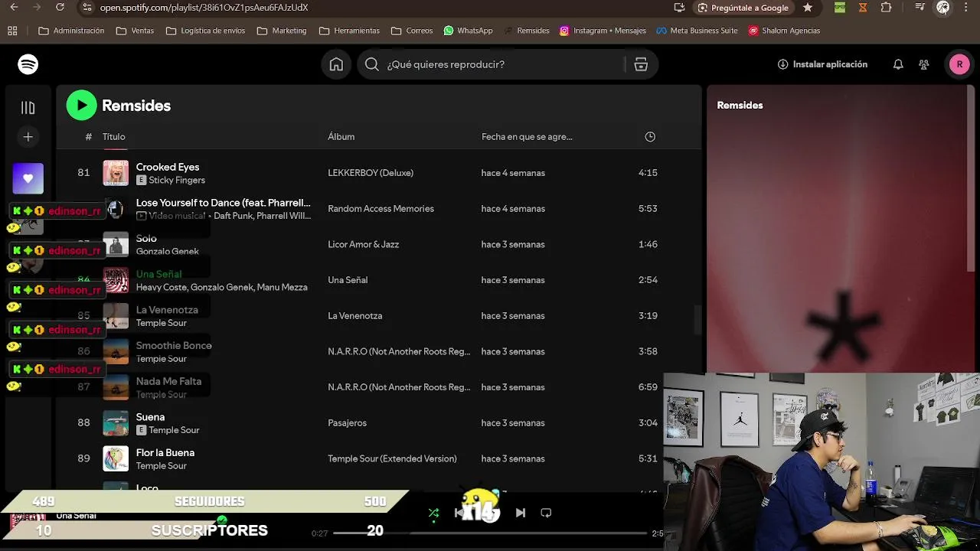Expand Logística de envíos bookmark folder
980x551 pixels.
pyautogui.click(x=205, y=31)
